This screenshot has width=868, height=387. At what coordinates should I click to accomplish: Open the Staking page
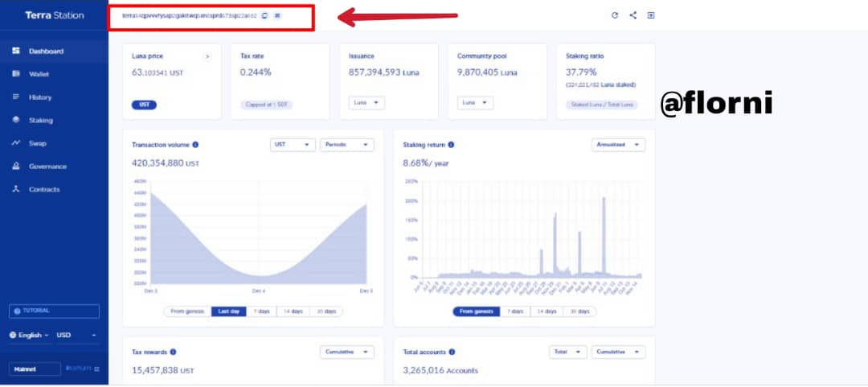(55, 121)
